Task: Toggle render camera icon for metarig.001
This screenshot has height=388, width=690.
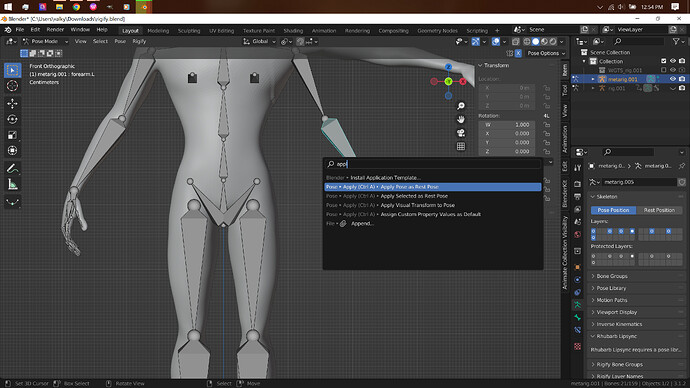Action: pos(682,79)
